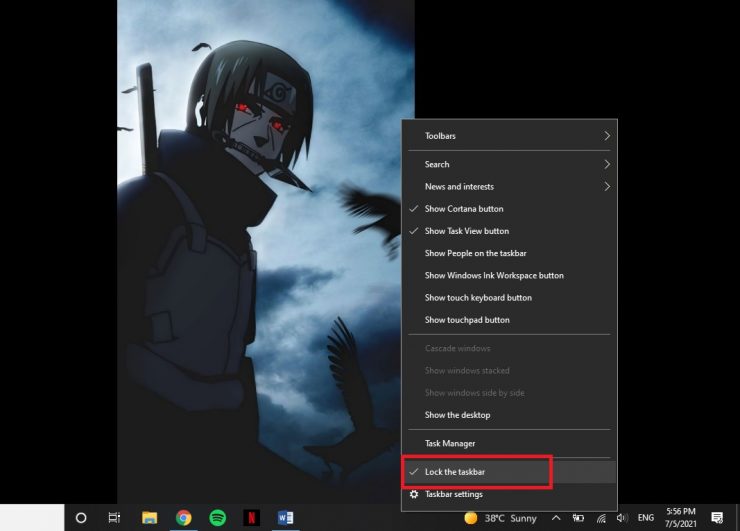
Task: Open the network Wi-Fi icon
Action: [x=601, y=518]
